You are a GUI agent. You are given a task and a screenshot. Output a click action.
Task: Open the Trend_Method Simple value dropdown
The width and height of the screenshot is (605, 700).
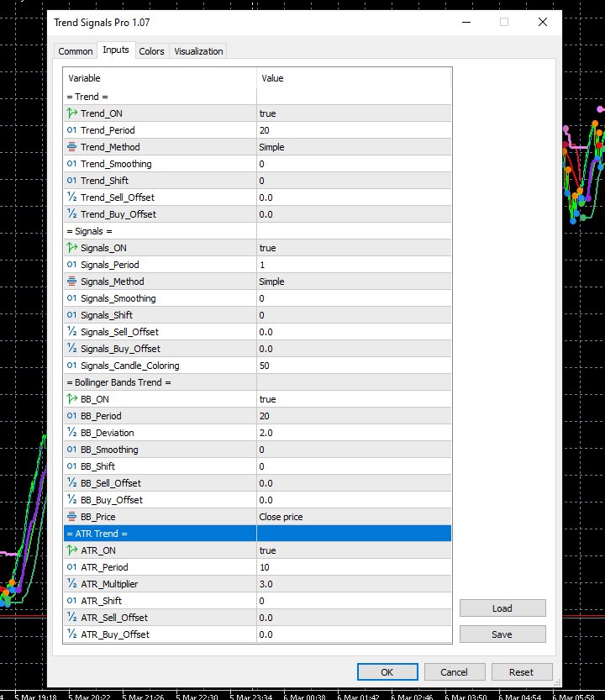pos(354,147)
